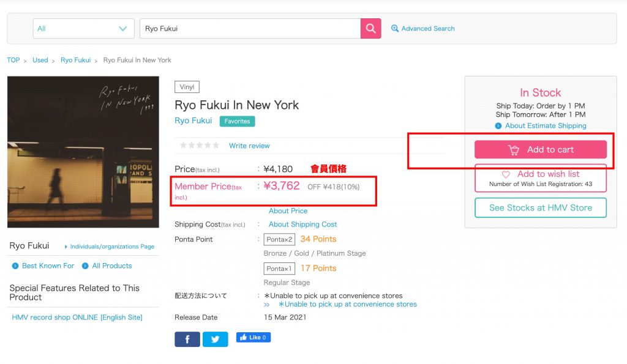This screenshot has width=627, height=364.
Task: Open HMV record shop ONLINE English Site
Action: click(x=77, y=318)
